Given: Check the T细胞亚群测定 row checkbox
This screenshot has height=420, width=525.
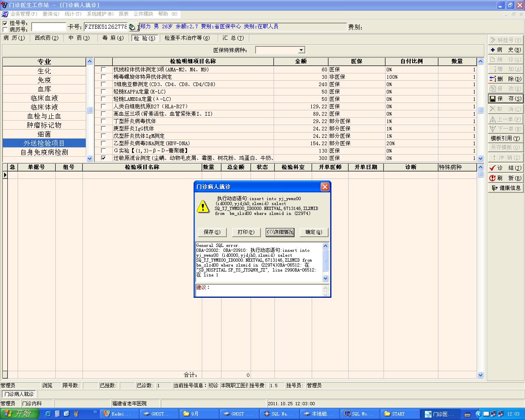Looking at the screenshot, I should click(x=103, y=84).
